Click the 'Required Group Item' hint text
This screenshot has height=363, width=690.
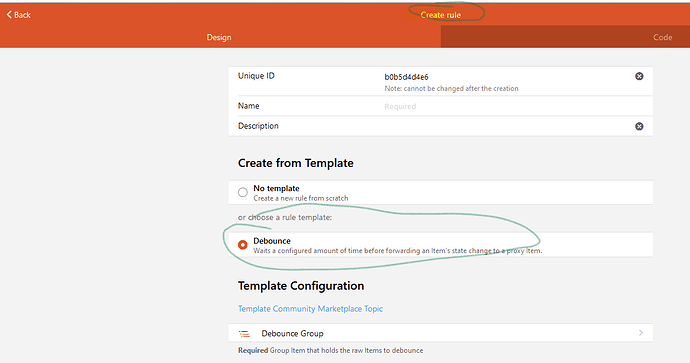[x=330, y=351]
